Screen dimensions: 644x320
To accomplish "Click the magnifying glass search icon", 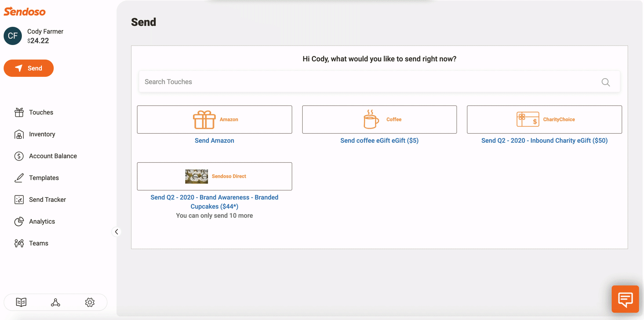I will click(606, 82).
